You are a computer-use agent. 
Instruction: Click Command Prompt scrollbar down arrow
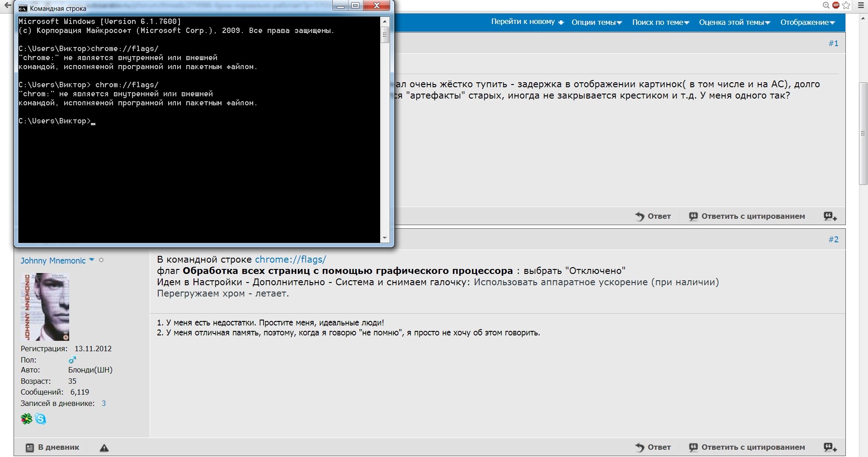385,238
